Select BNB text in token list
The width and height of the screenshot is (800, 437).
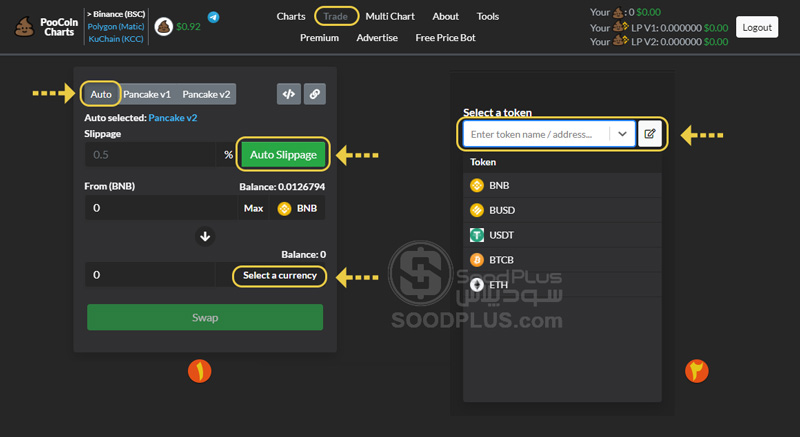click(499, 186)
